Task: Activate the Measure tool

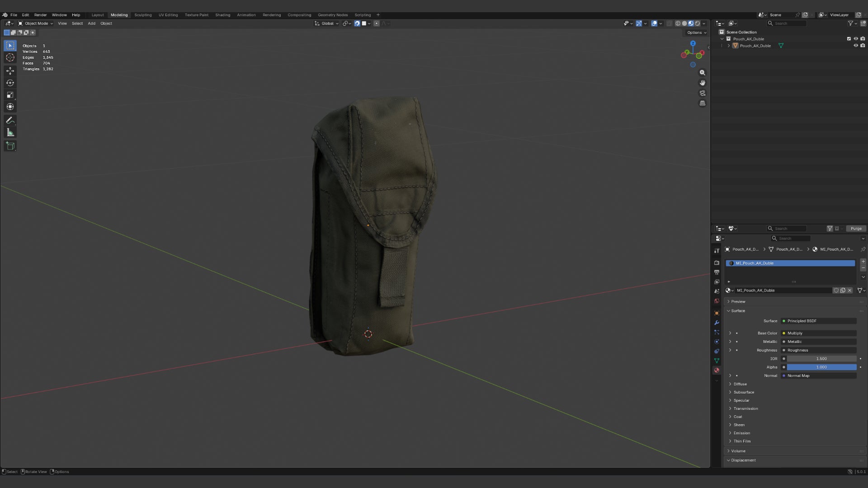Action: point(10,132)
